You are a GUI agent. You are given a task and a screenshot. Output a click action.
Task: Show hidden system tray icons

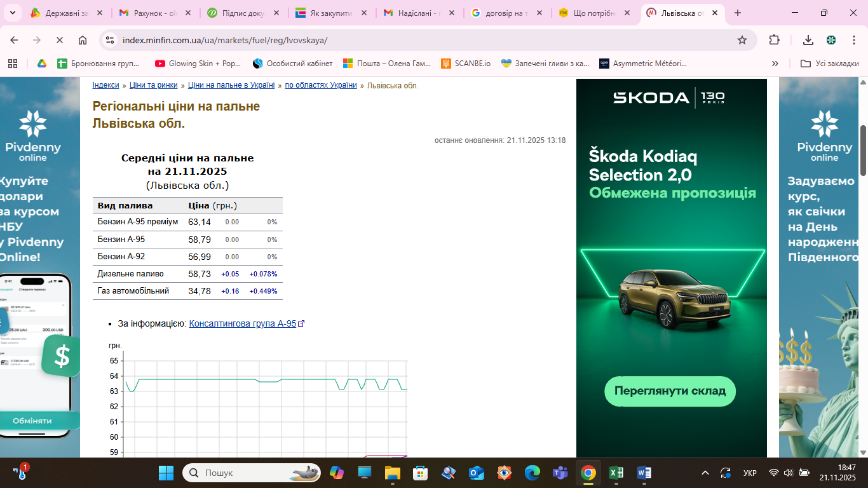[x=705, y=473]
